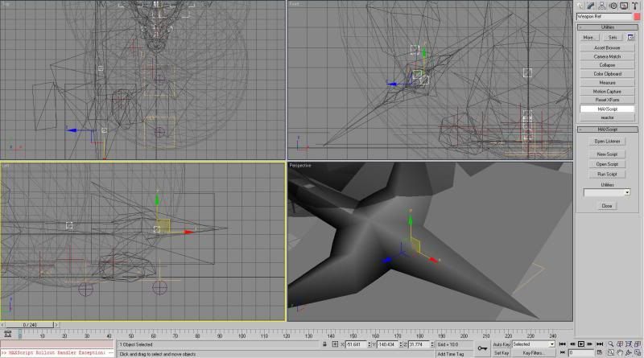
Task: Click the Open Script button
Action: tap(607, 164)
